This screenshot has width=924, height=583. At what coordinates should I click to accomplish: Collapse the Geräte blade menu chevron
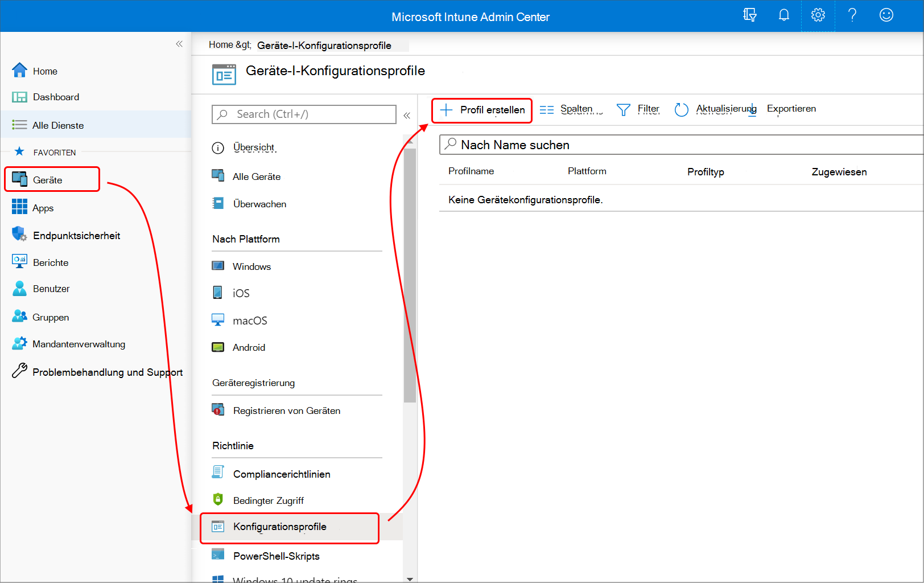(407, 115)
